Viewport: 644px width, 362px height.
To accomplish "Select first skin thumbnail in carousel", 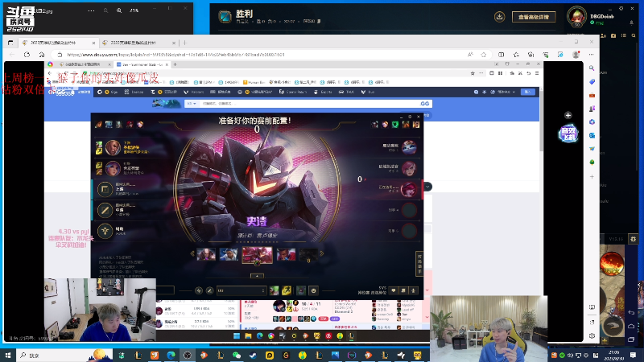I will (206, 254).
